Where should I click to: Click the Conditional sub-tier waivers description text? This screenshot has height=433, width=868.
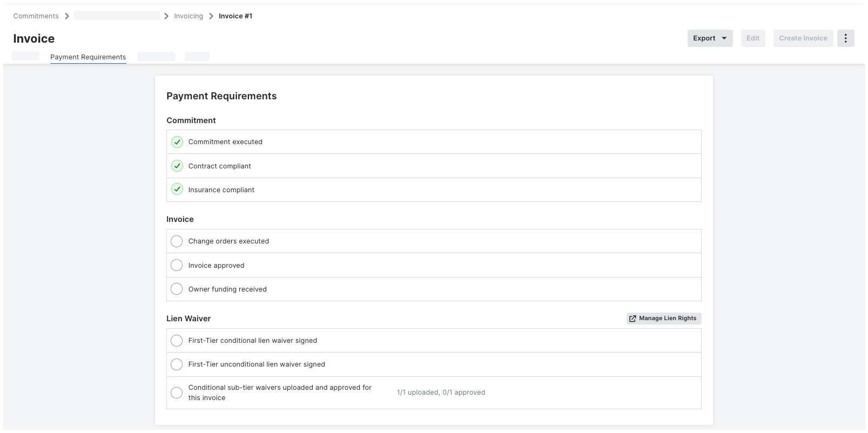(x=280, y=393)
